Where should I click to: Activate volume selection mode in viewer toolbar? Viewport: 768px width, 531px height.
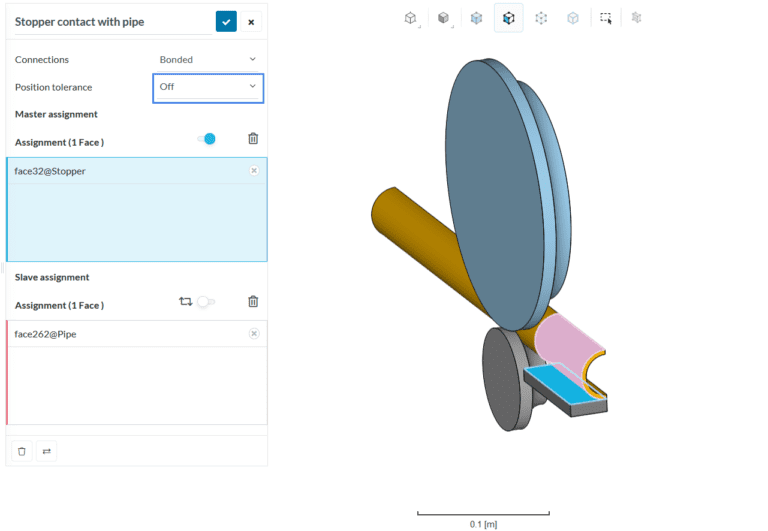[x=476, y=18]
